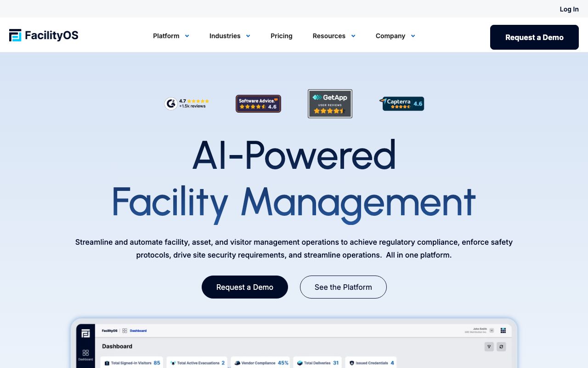Go to the Pricing page

click(281, 36)
